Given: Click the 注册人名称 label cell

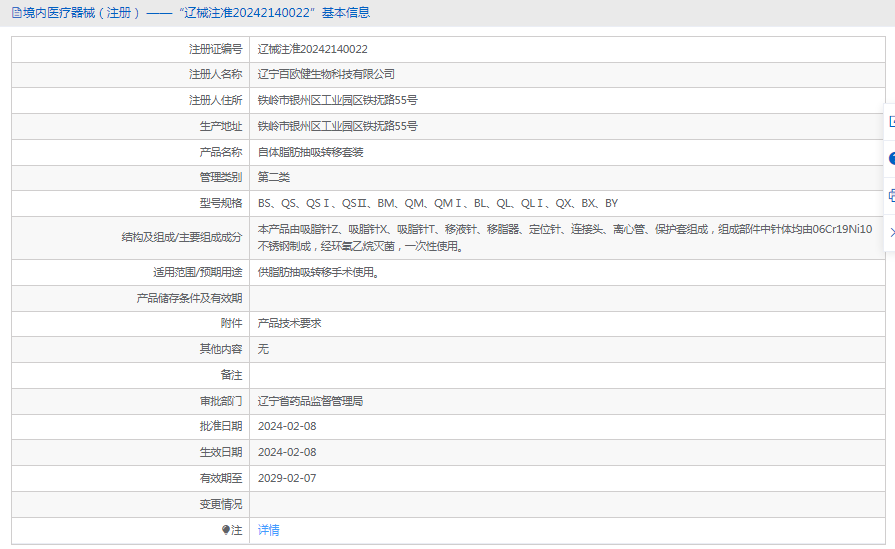Looking at the screenshot, I should (131, 74).
